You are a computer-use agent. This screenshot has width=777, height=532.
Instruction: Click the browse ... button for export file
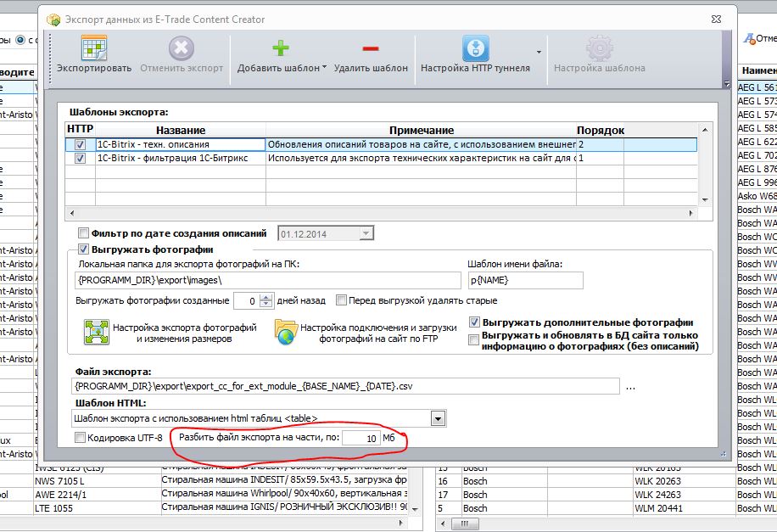(630, 387)
